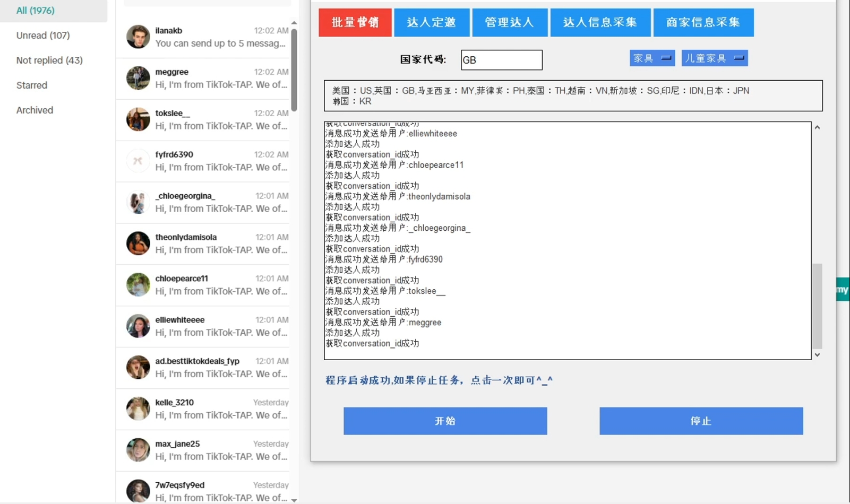The image size is (850, 504).
Task: Click theonlydamisola's profile picture
Action: click(138, 244)
